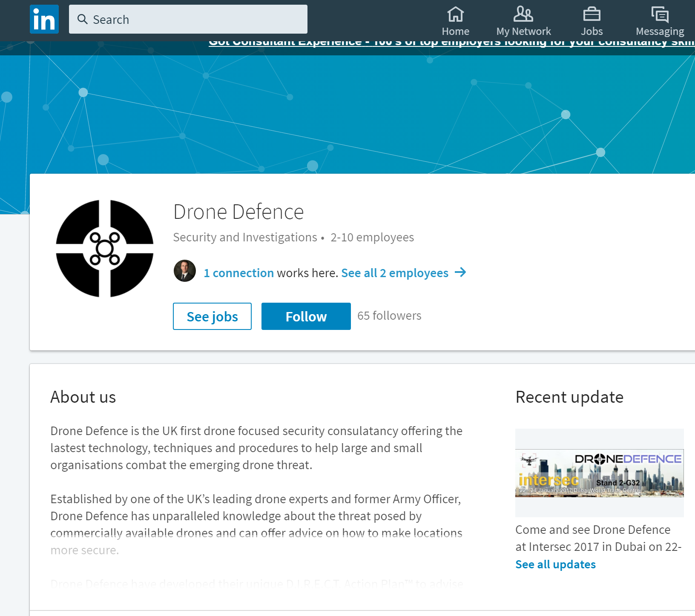Open the Messaging tab
This screenshot has height=616, width=695.
click(x=660, y=21)
